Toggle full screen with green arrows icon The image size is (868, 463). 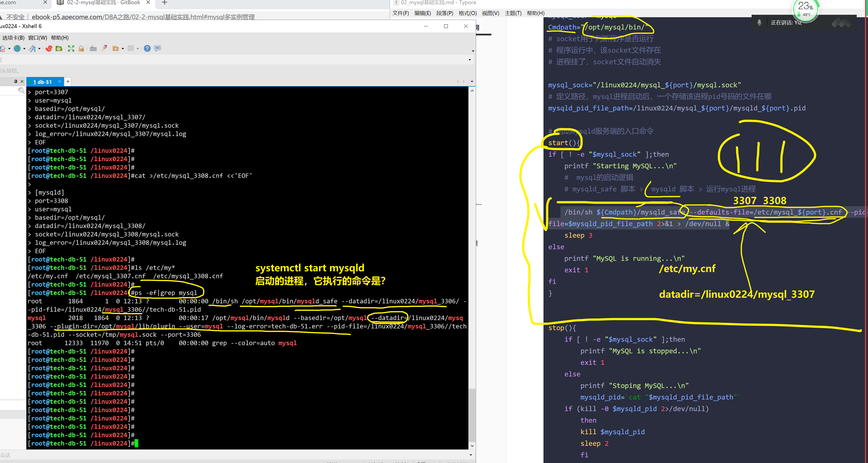pyautogui.click(x=71, y=48)
